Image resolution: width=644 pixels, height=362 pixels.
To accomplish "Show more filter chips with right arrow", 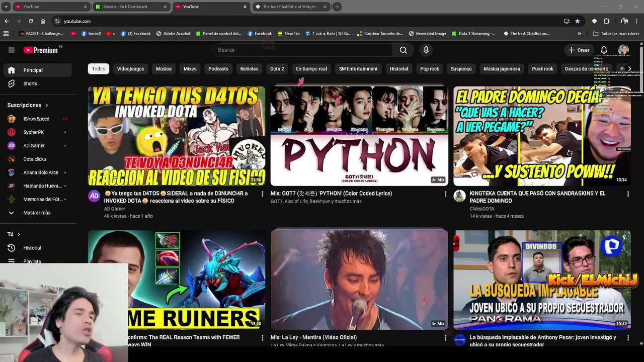I will coord(629,69).
